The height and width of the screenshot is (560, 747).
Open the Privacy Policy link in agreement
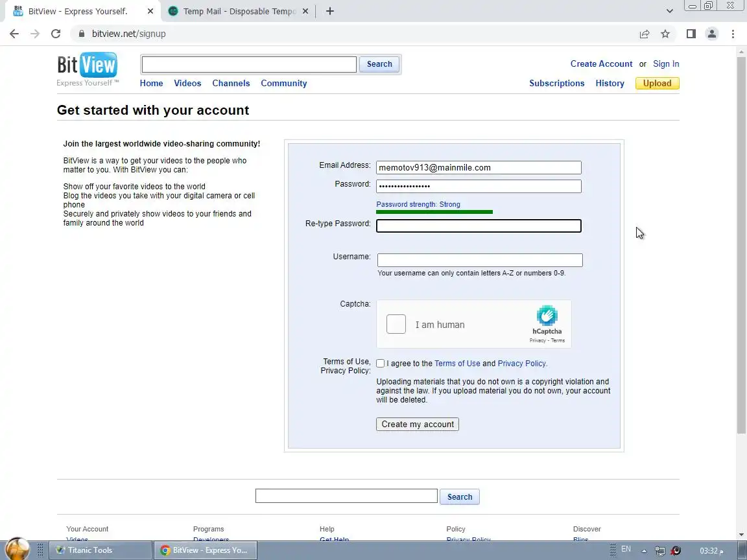tap(522, 364)
